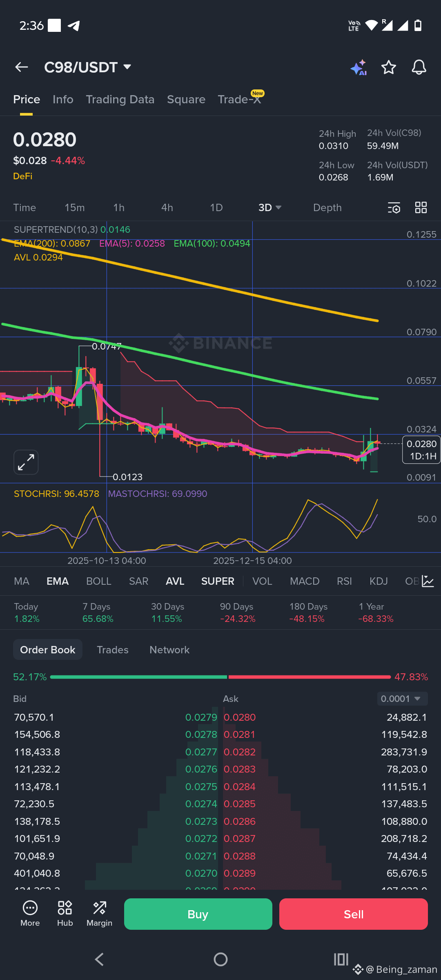Image resolution: width=441 pixels, height=980 pixels.
Task: Open chart settings icon
Action: [x=394, y=208]
